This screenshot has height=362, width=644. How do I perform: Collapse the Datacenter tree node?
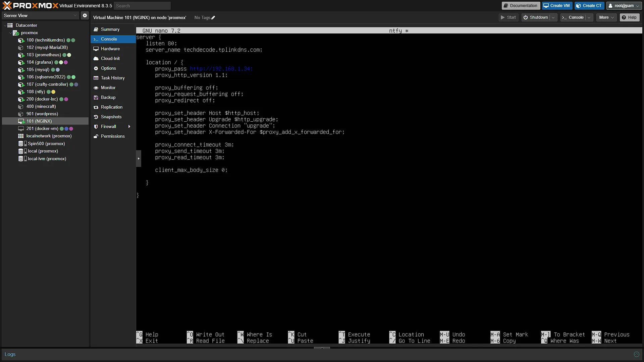[5, 25]
